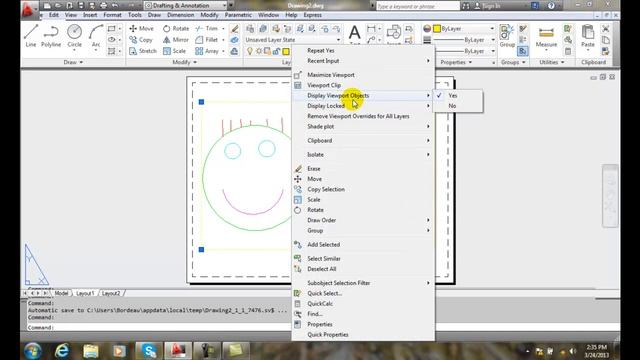This screenshot has width=640, height=360.
Task: Open the Dimension menu
Action: [180, 15]
